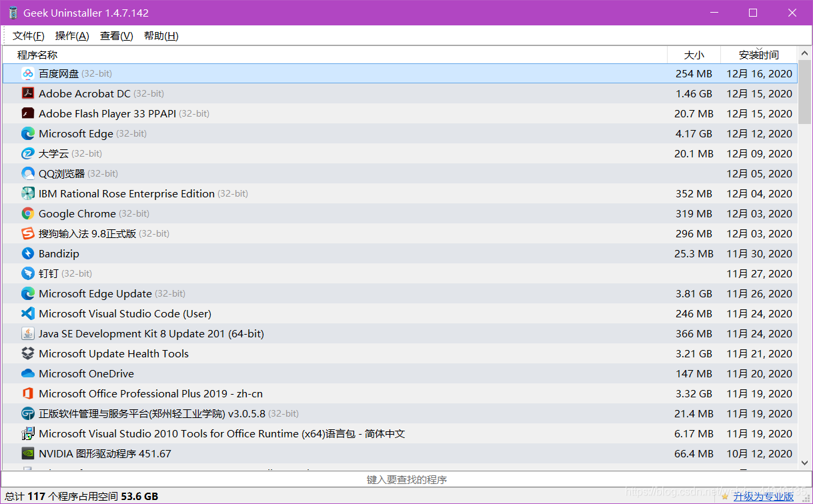The width and height of the screenshot is (813, 504).
Task: Click the Visual Studio Code (User) icon
Action: point(28,313)
